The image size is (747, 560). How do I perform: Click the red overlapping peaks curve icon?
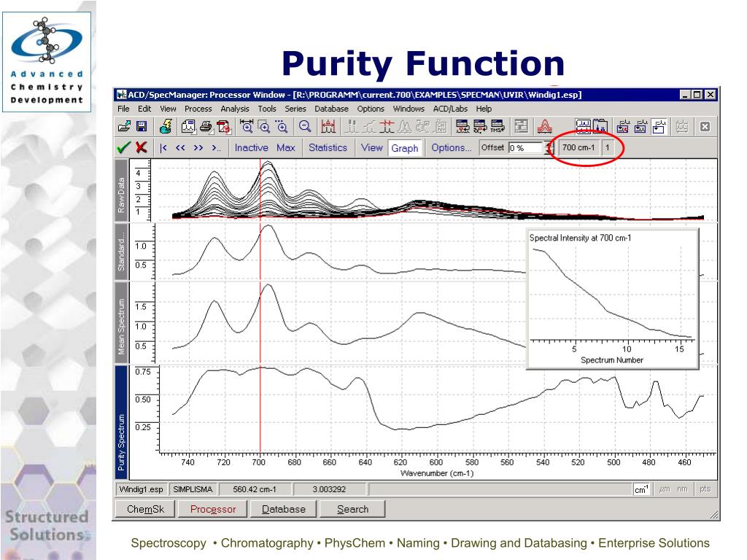[x=544, y=126]
